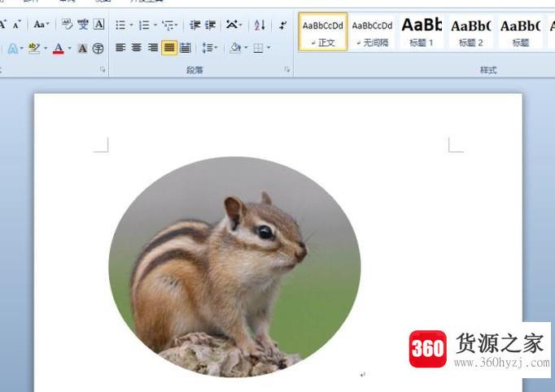
Task: Expand the highlight color dropdown arrow
Action: pyautogui.click(x=46, y=48)
